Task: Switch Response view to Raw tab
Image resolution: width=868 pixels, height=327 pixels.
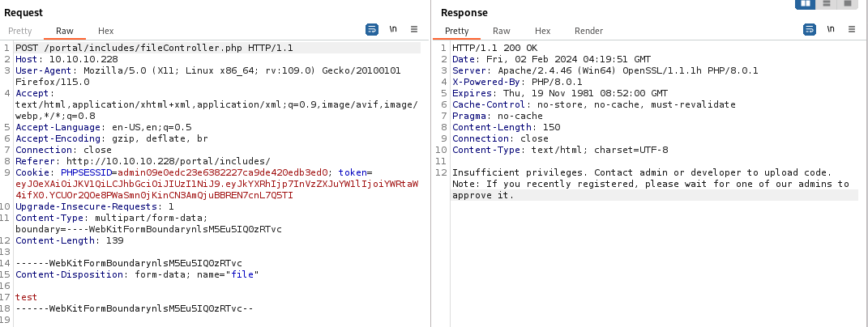Action: click(x=502, y=31)
